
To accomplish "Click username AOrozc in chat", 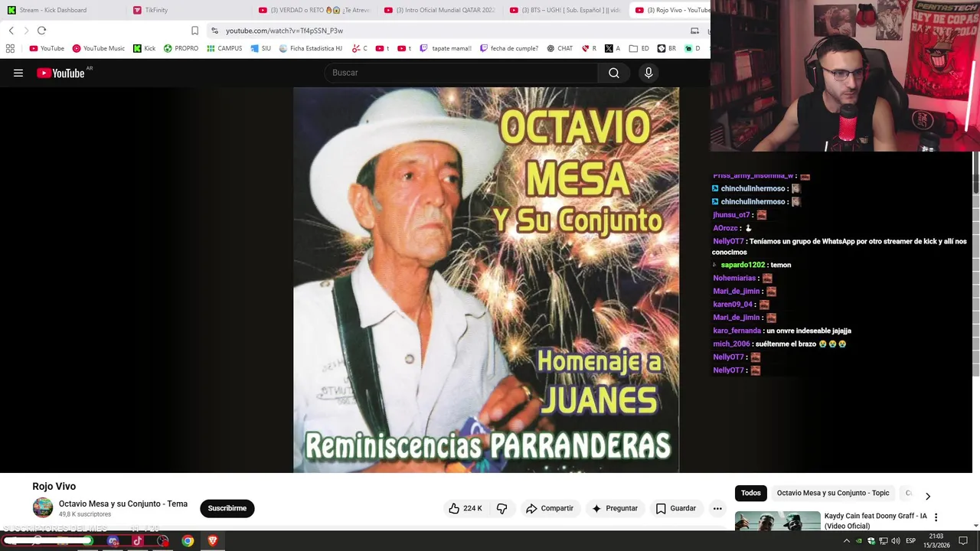I will [x=725, y=228].
